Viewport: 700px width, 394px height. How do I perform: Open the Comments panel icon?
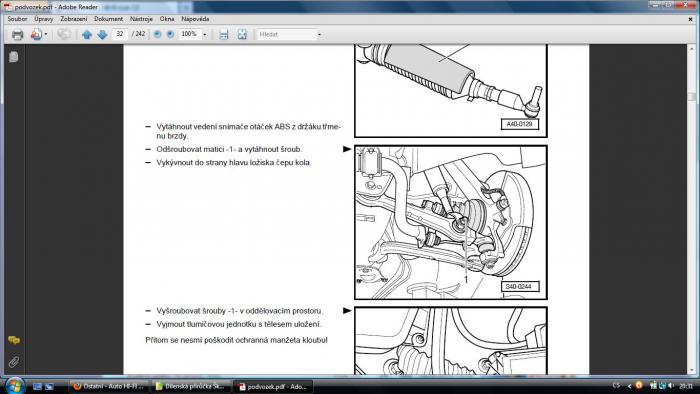pyautogui.click(x=14, y=340)
